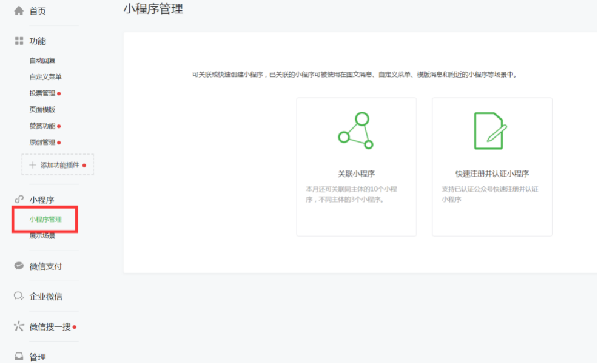This screenshot has height=364, width=598.
Task: Select 小程序管理 in the sidebar
Action: (45, 220)
